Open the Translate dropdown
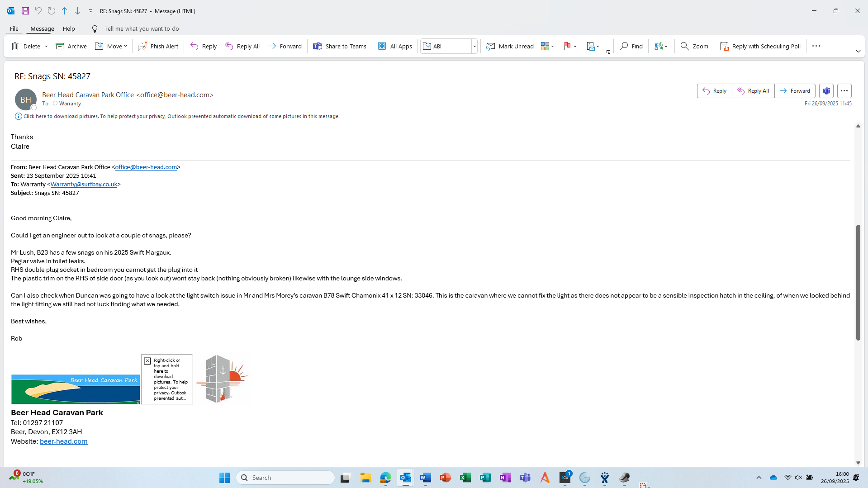This screenshot has width=868, height=488. point(661,46)
